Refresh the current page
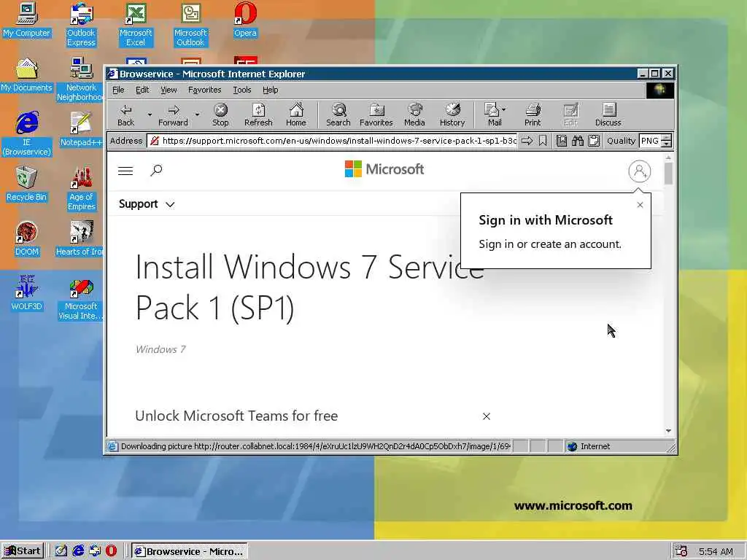The image size is (747, 560). pyautogui.click(x=258, y=114)
